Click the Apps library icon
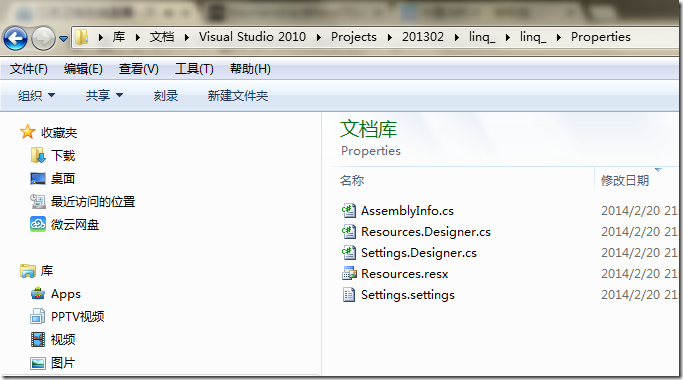 click(38, 293)
